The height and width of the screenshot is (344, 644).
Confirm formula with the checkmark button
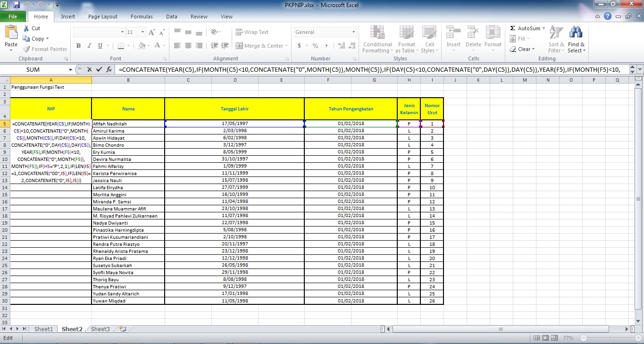pos(100,69)
